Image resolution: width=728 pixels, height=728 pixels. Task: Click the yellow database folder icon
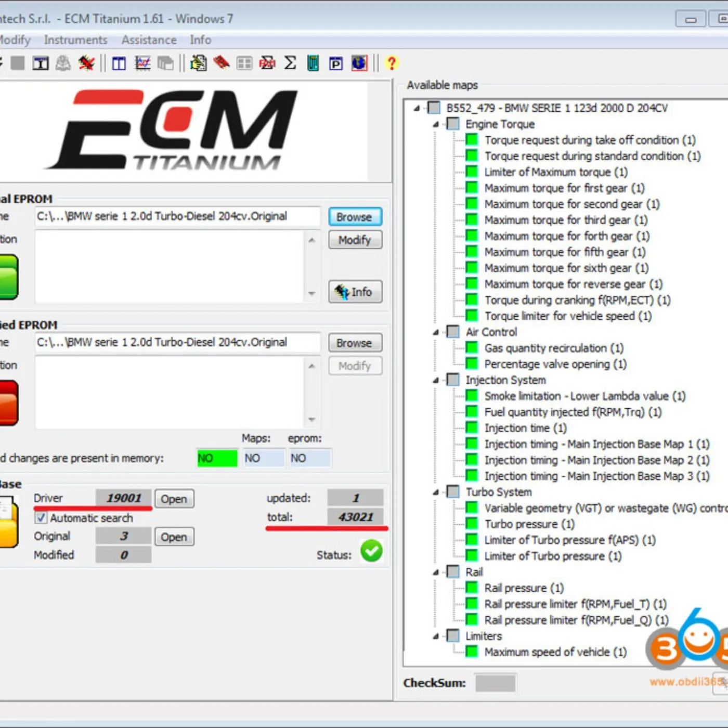(9, 522)
